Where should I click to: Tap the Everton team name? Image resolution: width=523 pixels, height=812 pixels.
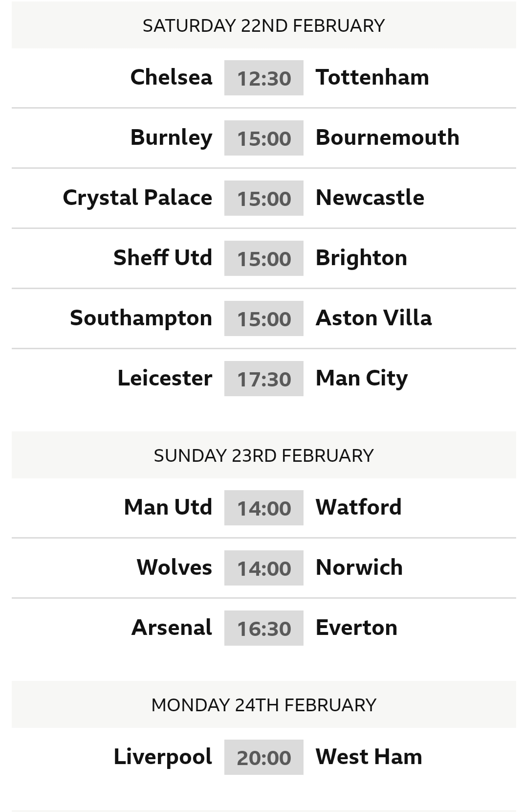coord(356,628)
